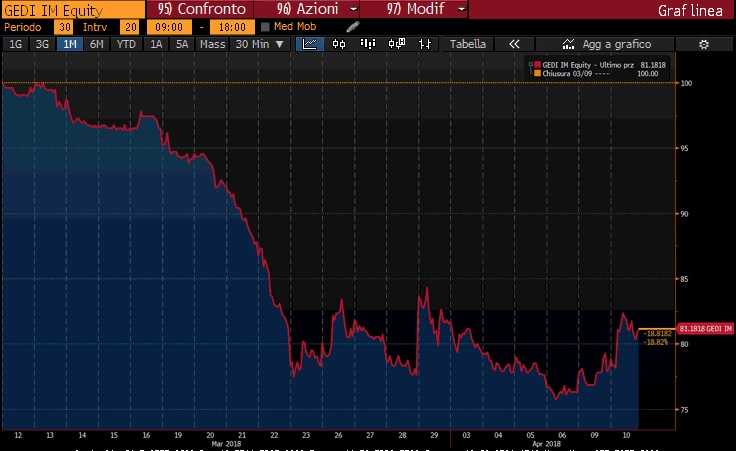Select the 1G period tab

[x=15, y=44]
